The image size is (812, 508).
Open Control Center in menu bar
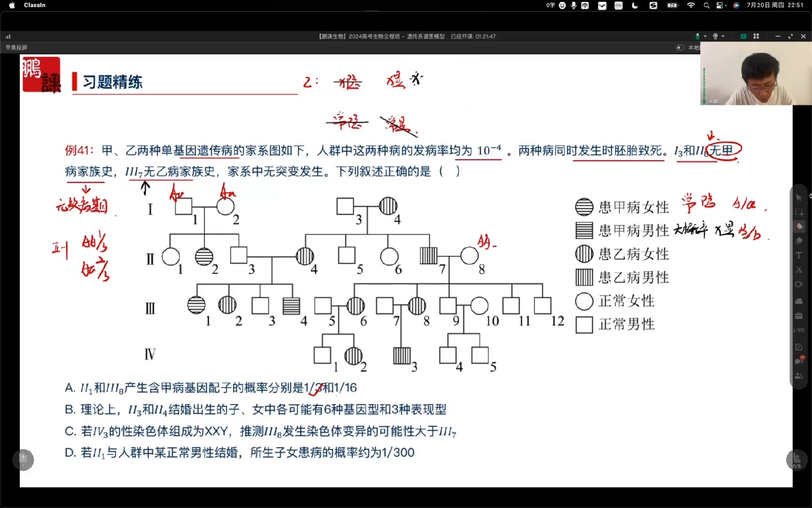pyautogui.click(x=721, y=6)
